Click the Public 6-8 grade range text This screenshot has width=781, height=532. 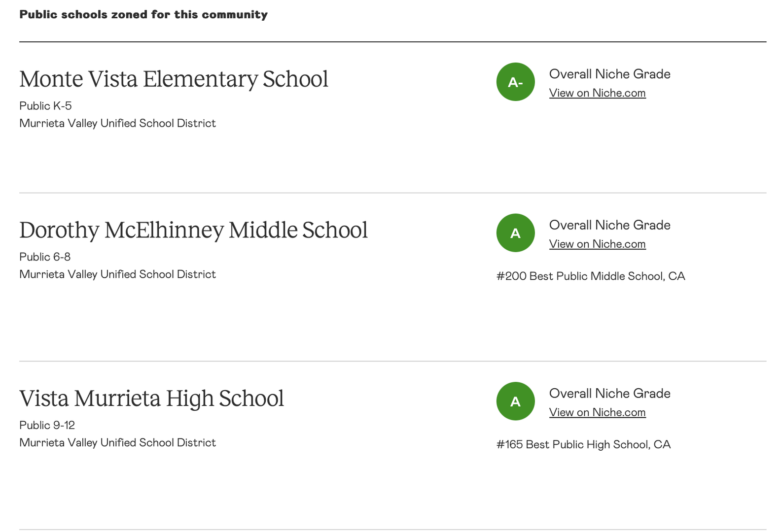point(45,257)
